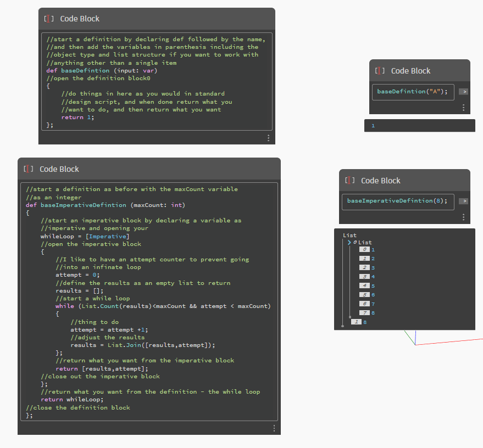This screenshot has width=483, height=448.
Task: Select preview list item with value 5
Action: (367, 286)
